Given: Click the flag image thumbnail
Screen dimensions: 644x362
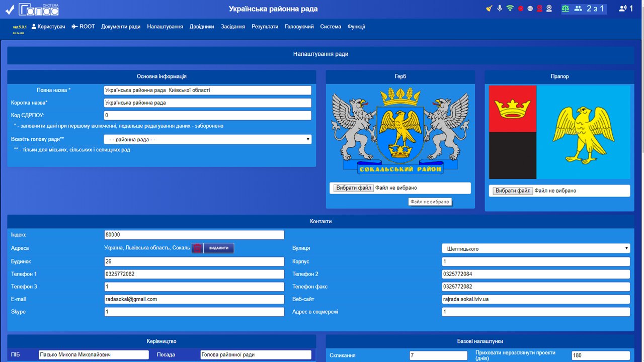Looking at the screenshot, I should click(x=559, y=132).
